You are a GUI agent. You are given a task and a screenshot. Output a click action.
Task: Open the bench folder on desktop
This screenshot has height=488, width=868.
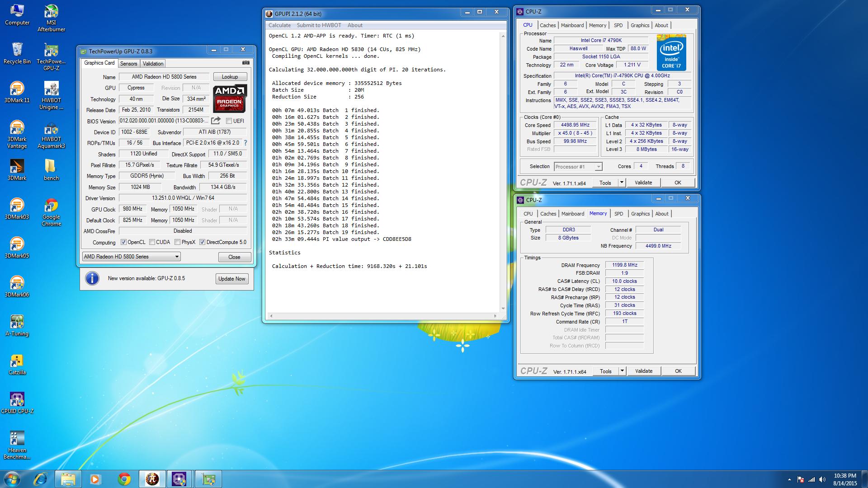click(x=51, y=170)
